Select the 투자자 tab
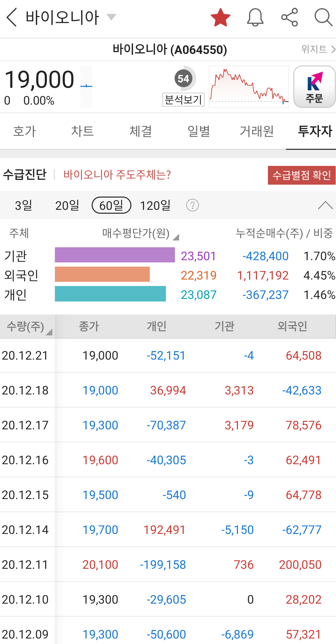The height and width of the screenshot is (644, 336). (315, 131)
